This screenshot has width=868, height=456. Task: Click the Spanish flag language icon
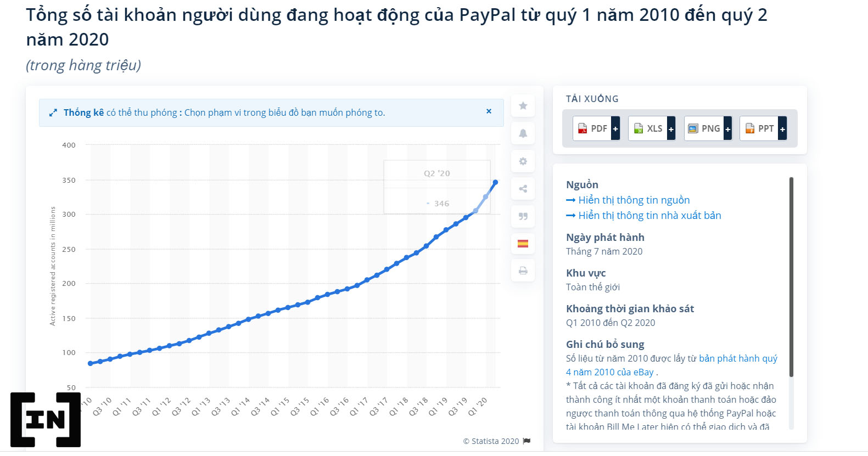click(523, 244)
